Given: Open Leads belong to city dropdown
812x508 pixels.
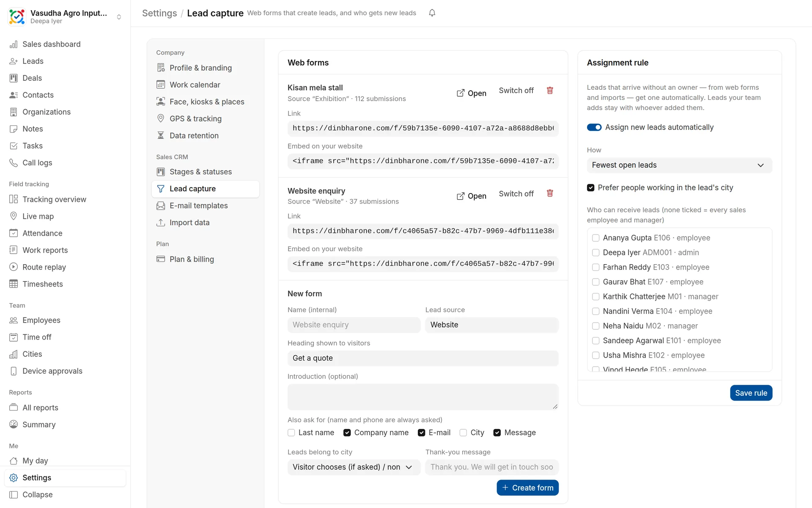Looking at the screenshot, I should pyautogui.click(x=354, y=467).
